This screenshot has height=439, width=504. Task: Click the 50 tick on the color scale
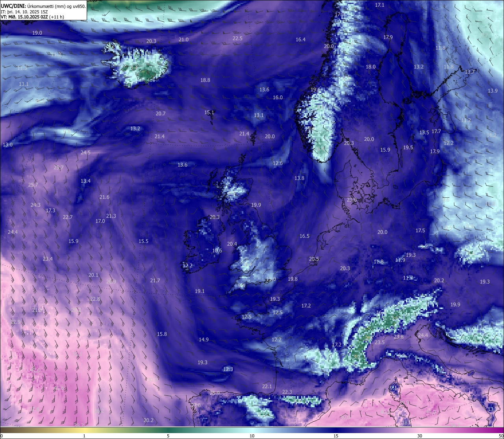pyautogui.click(x=501, y=436)
